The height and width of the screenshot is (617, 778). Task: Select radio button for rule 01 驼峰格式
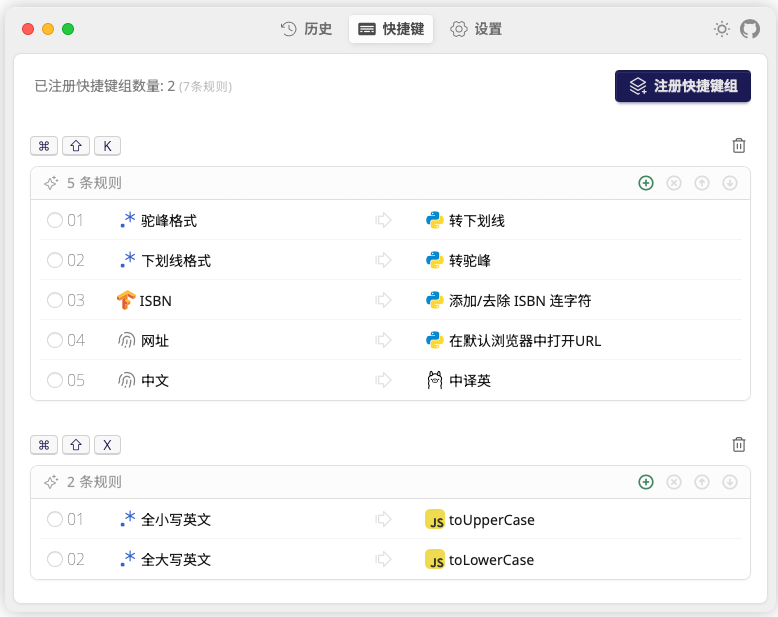55,220
